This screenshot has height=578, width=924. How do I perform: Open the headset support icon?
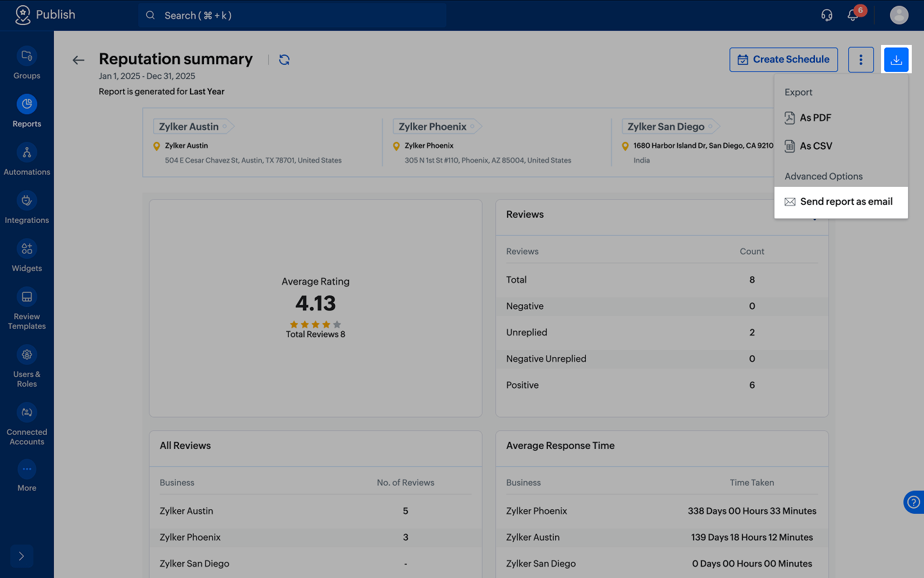[x=826, y=15]
